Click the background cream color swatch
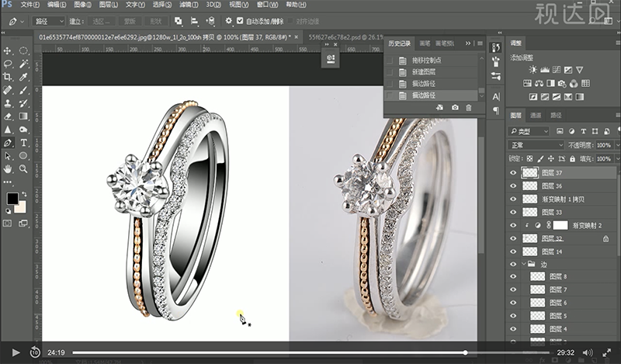Viewport: 621px width, 364px height. pos(22,208)
